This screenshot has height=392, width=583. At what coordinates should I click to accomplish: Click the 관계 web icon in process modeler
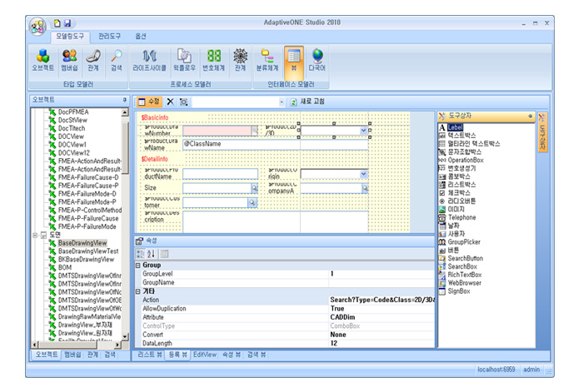(x=240, y=60)
